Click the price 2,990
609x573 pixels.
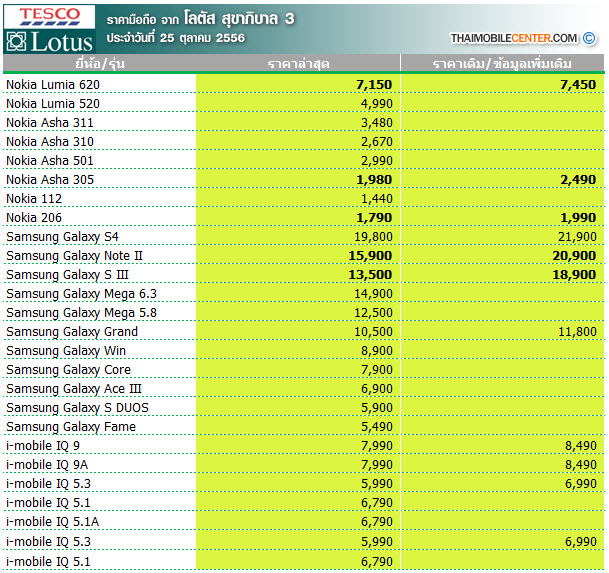[377, 161]
